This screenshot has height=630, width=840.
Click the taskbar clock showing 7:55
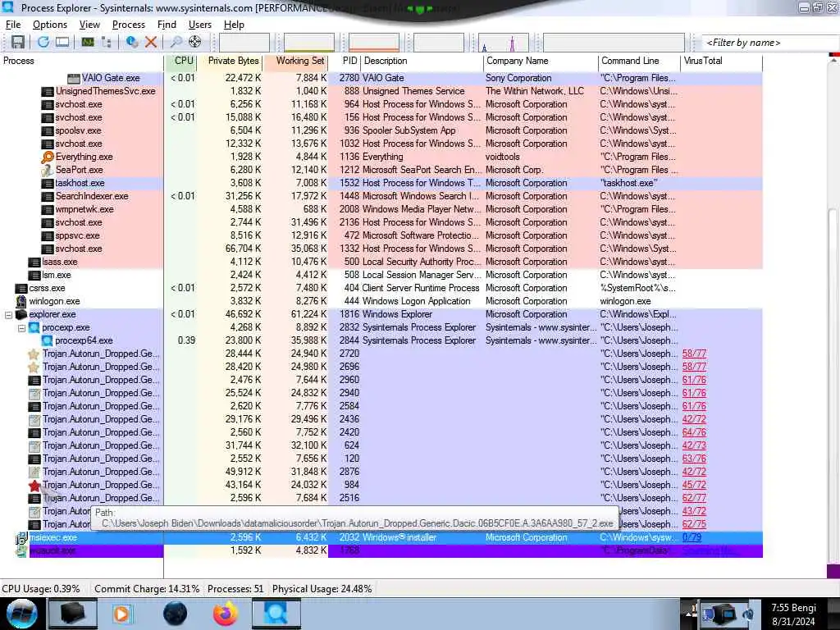793,614
